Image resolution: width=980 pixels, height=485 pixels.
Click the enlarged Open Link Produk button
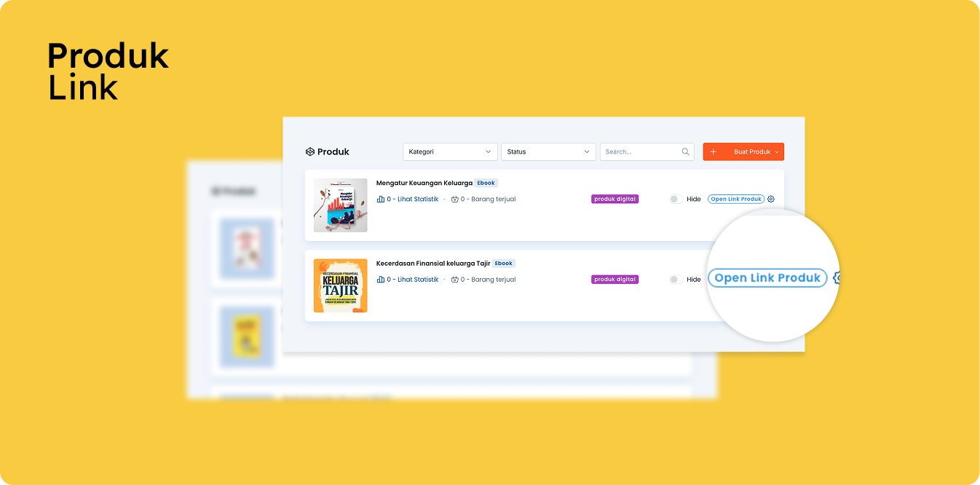pyautogui.click(x=767, y=277)
